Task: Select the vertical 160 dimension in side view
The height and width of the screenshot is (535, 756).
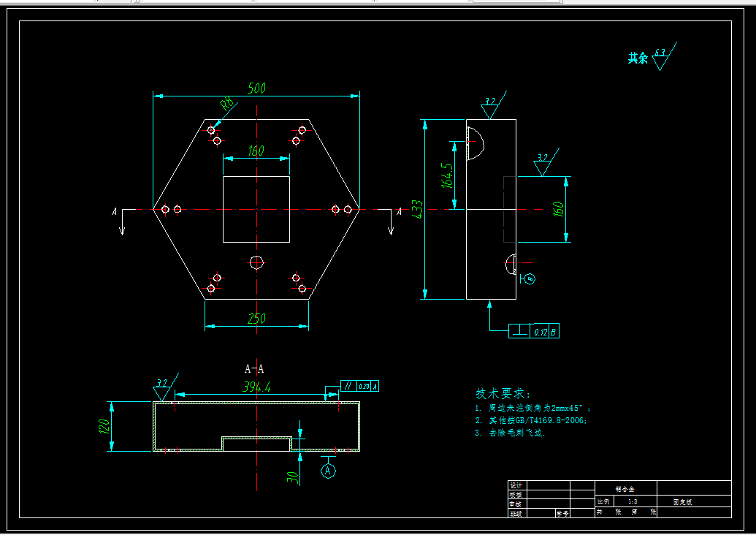Action: click(x=558, y=209)
